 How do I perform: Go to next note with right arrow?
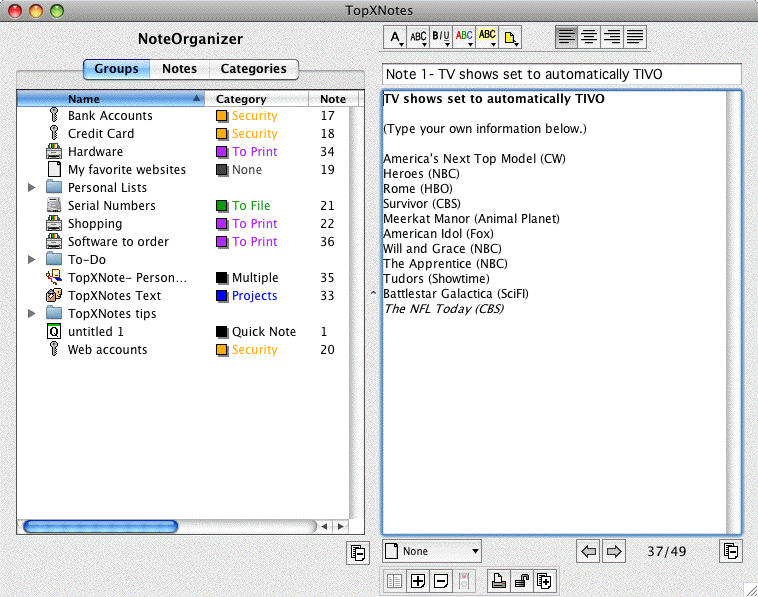point(614,551)
